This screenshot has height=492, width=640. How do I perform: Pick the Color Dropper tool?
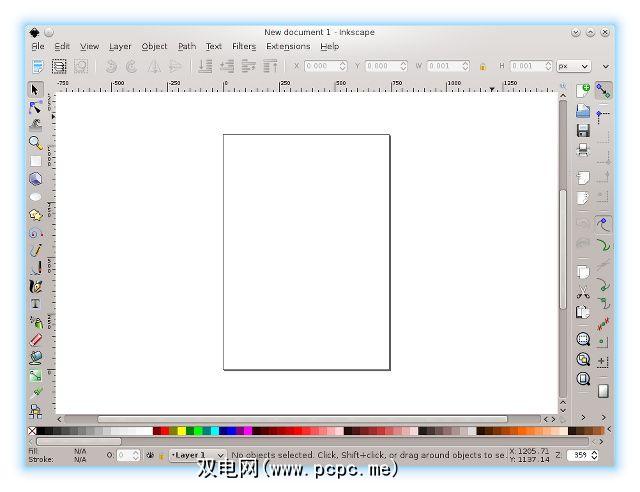click(35, 393)
